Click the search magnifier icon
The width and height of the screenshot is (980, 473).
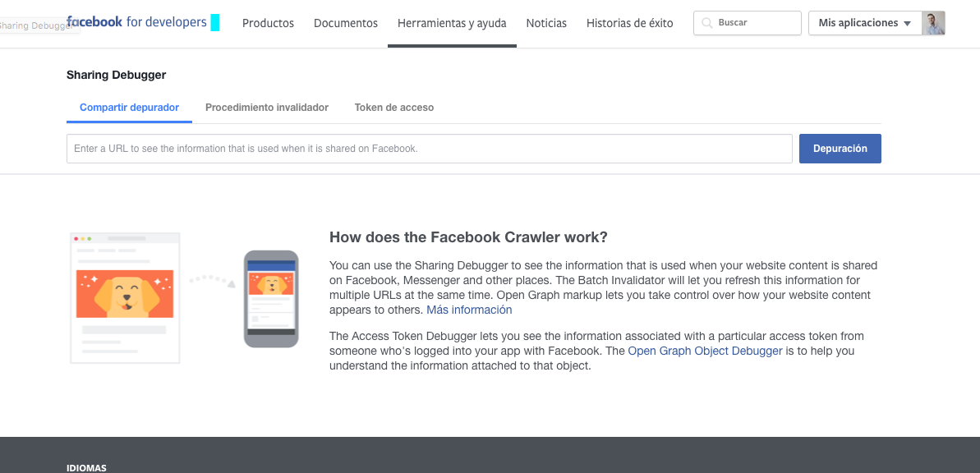(x=707, y=23)
